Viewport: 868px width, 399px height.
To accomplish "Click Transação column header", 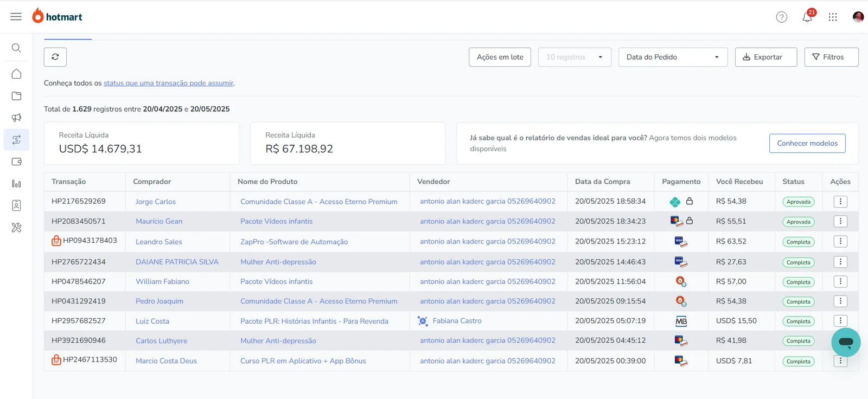I will [68, 182].
